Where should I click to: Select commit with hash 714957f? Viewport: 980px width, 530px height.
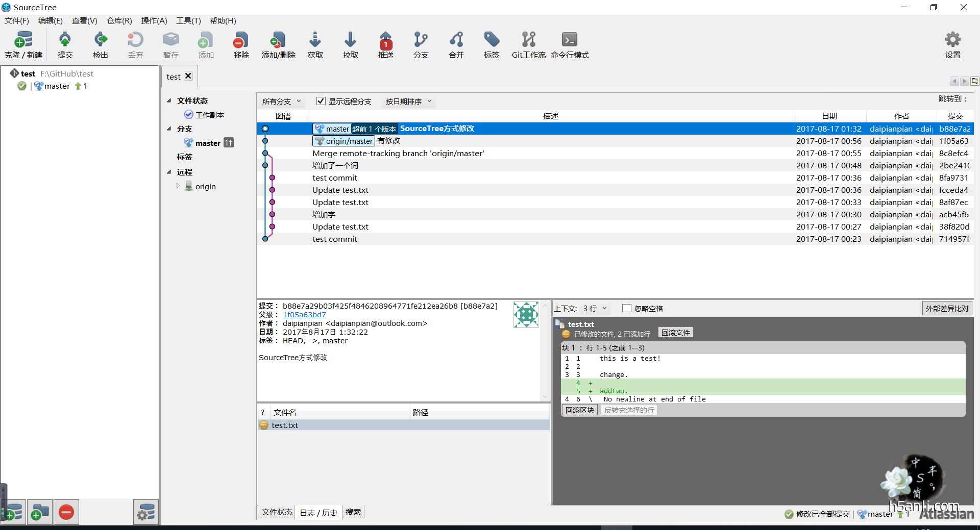[x=615, y=239]
